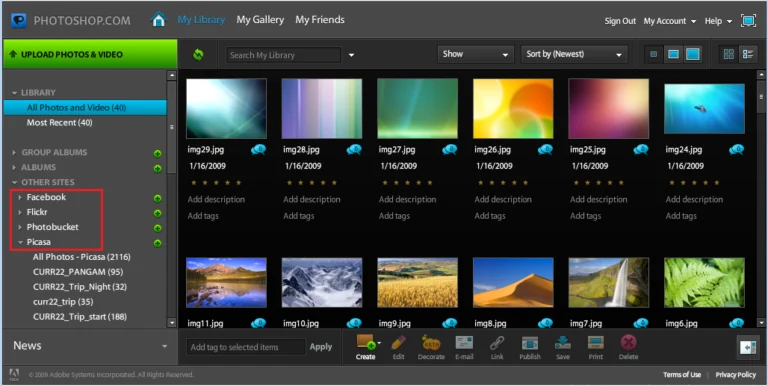Open the Show dropdown
The width and height of the screenshot is (768, 386).
pos(476,54)
